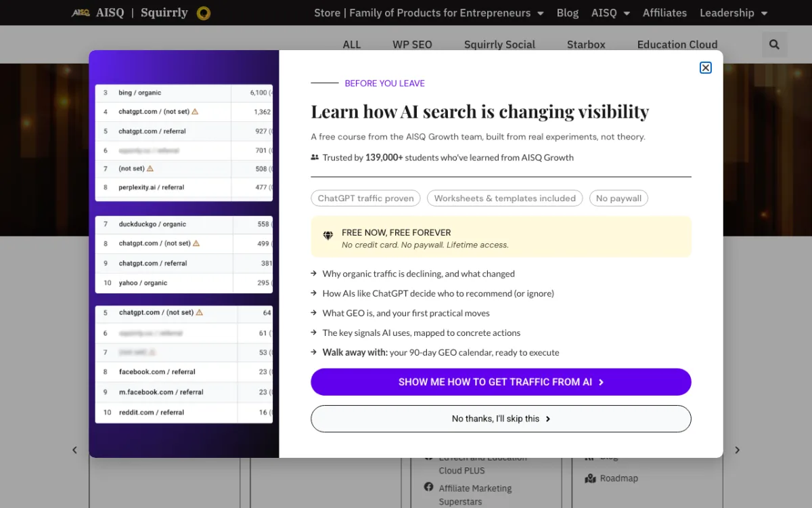812x508 pixels.
Task: Click warning icon on chatgpt.com 64 row
Action: (200, 312)
